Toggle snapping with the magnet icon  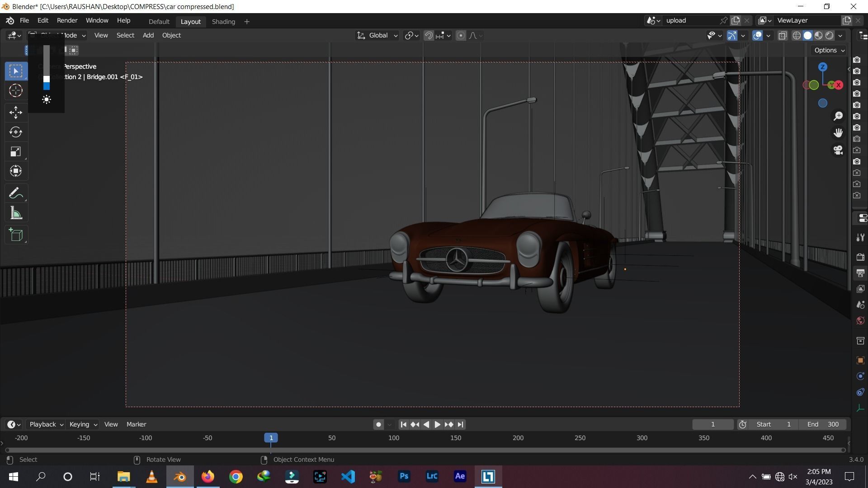[428, 35]
